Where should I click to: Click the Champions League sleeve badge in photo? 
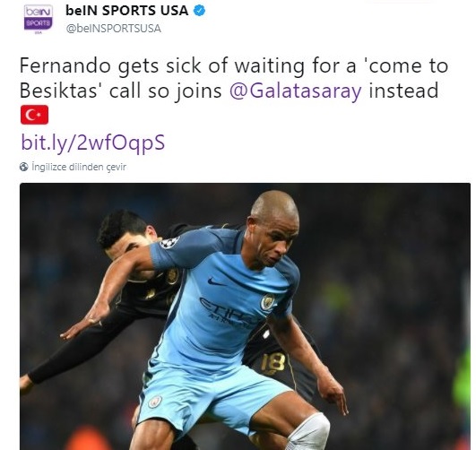169,243
